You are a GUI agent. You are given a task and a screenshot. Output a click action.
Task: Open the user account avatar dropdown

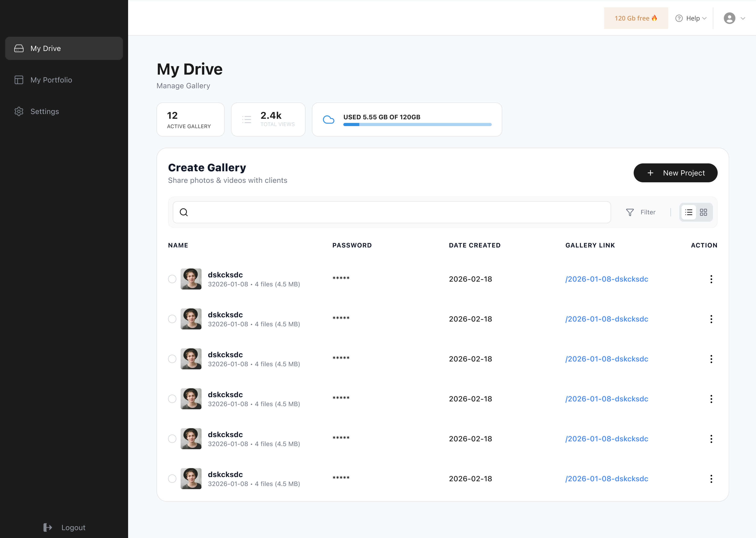click(733, 18)
